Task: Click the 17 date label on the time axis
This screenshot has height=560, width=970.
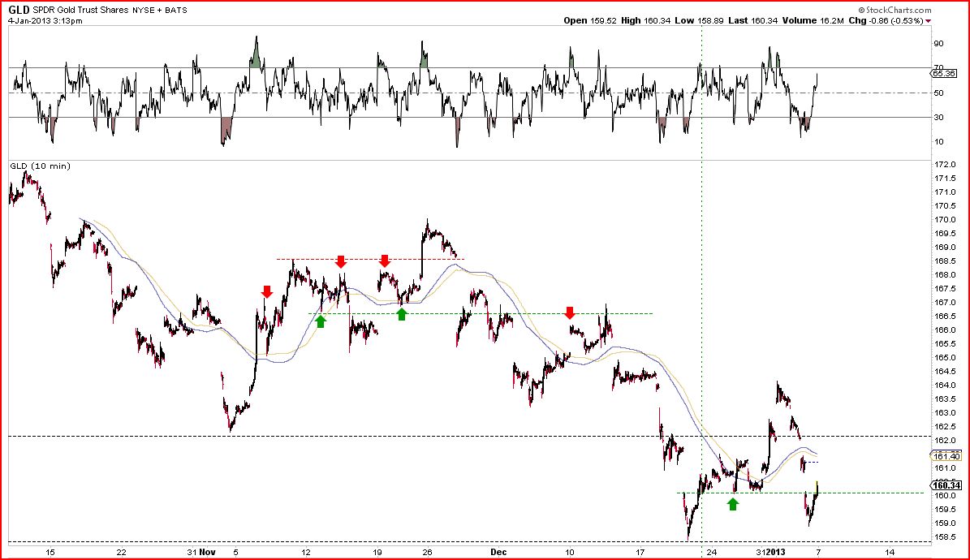Action: 640,552
